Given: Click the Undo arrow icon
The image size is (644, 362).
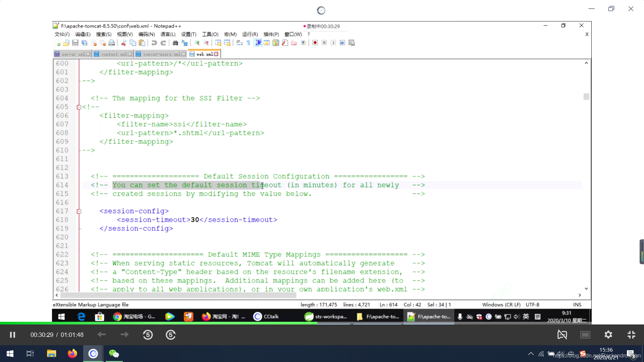Looking at the screenshot, I should pos(154,43).
